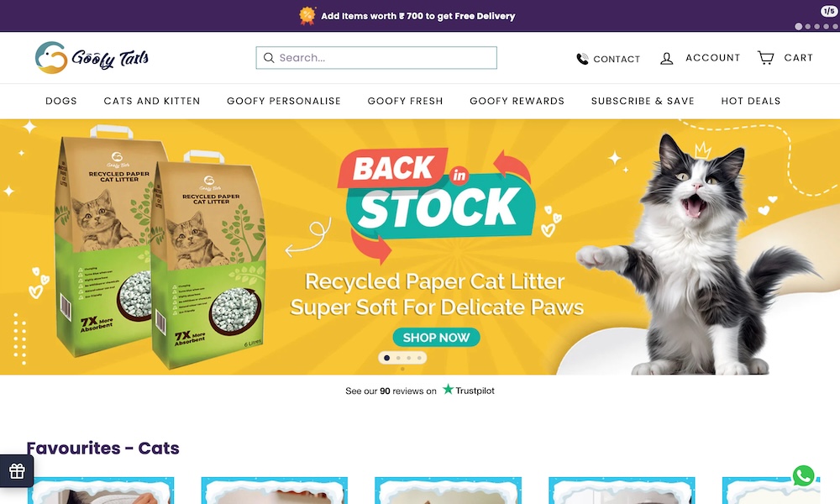
Task: Open the Hot Deals menu item
Action: 750,101
